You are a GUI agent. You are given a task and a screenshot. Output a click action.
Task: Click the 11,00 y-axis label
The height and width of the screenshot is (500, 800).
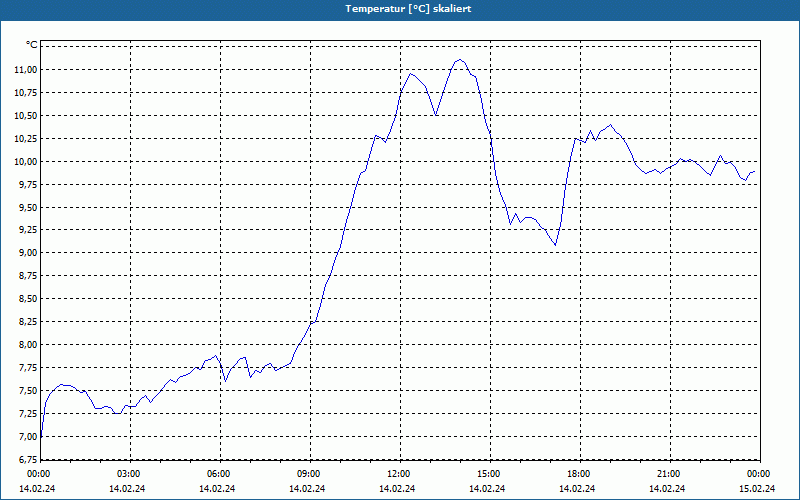26,69
